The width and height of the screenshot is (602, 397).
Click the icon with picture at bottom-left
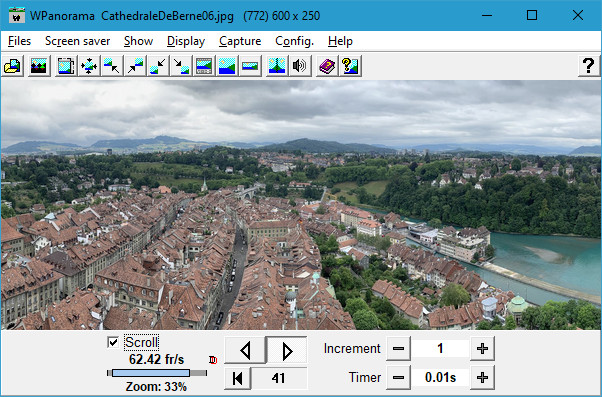coord(158,66)
